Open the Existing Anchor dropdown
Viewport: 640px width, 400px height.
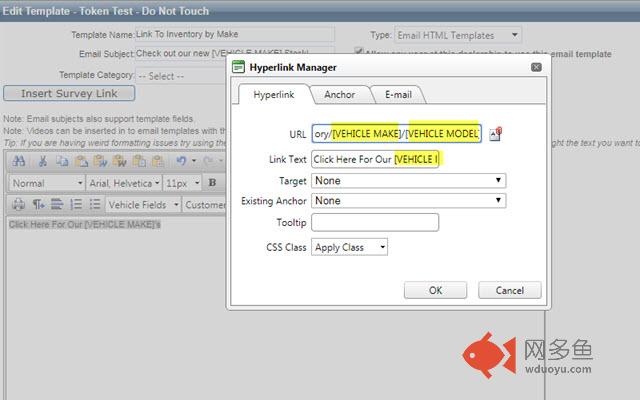click(x=409, y=200)
